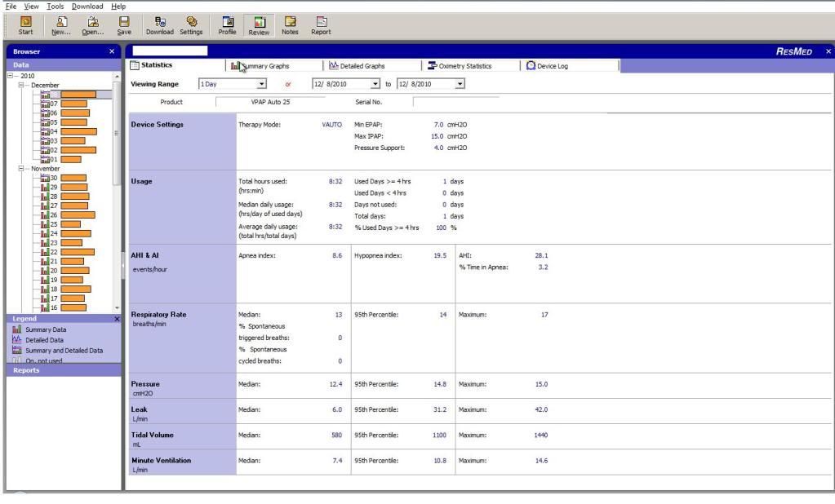Click the New patient toolbar icon
Viewport: 835px width, 504px height.
coord(61,25)
